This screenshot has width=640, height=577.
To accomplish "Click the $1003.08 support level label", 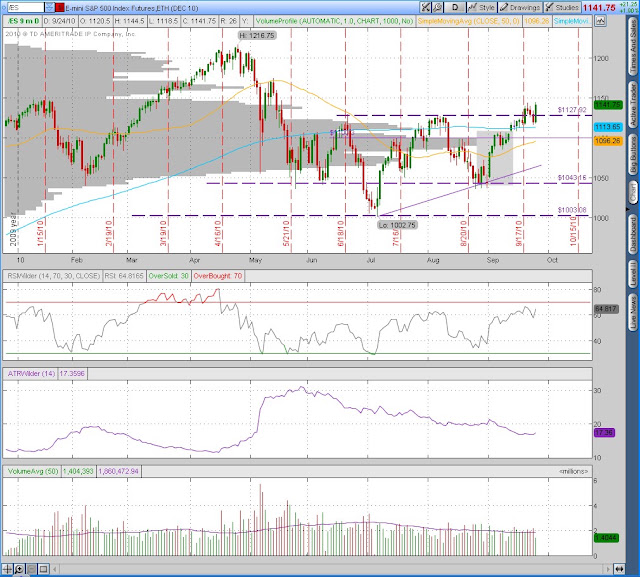I will 572,210.
